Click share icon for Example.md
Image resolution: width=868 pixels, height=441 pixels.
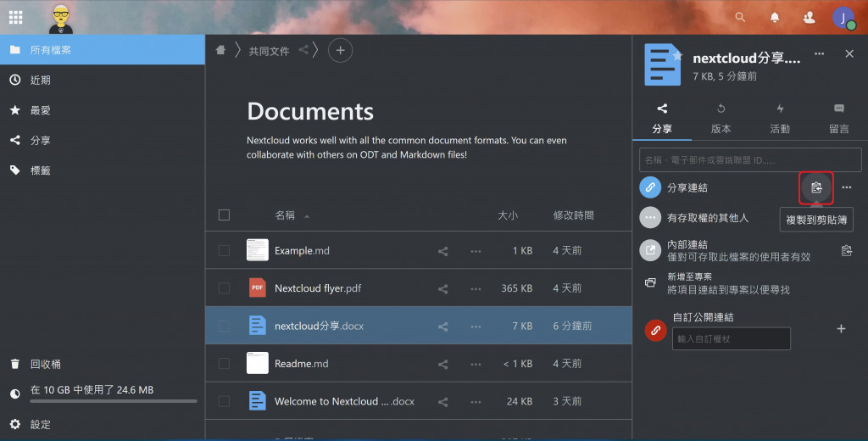442,251
